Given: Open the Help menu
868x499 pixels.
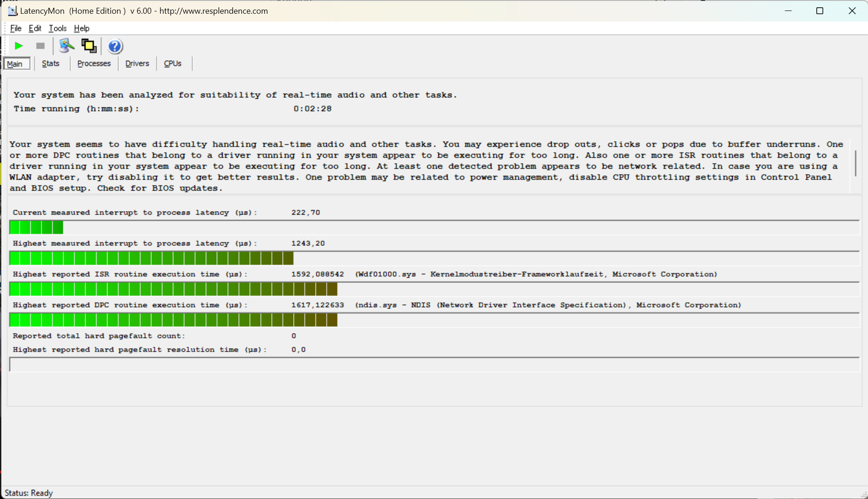Looking at the screenshot, I should tap(81, 28).
